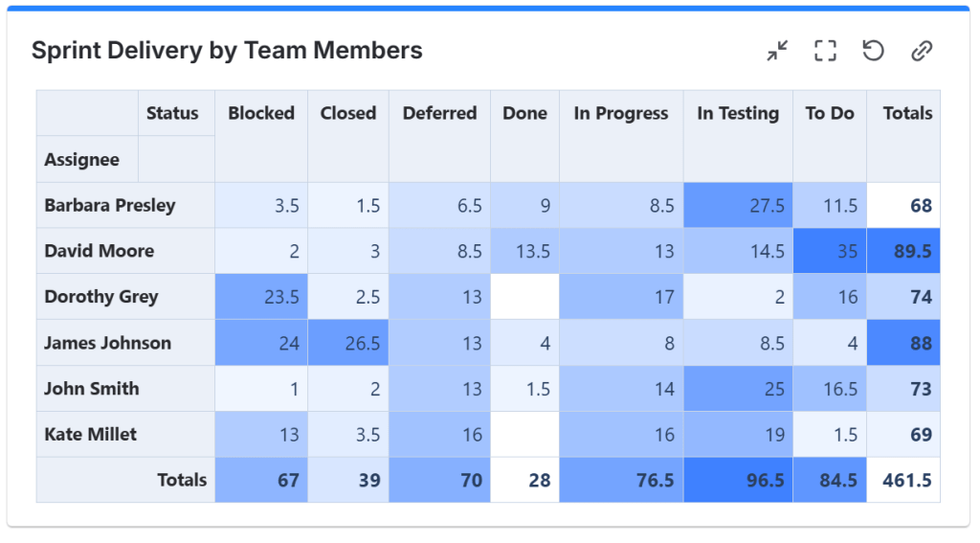Click James Johnson's Closed value 26.5

[348, 343]
